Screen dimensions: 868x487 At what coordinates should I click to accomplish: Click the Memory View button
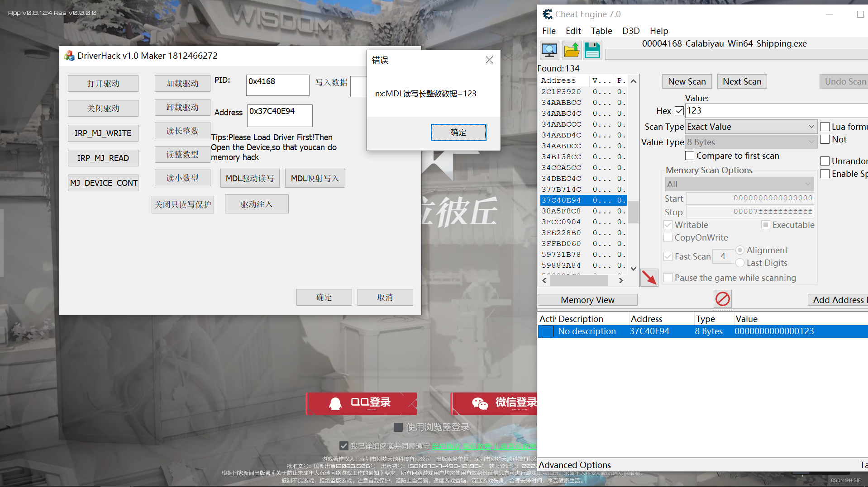[587, 300]
